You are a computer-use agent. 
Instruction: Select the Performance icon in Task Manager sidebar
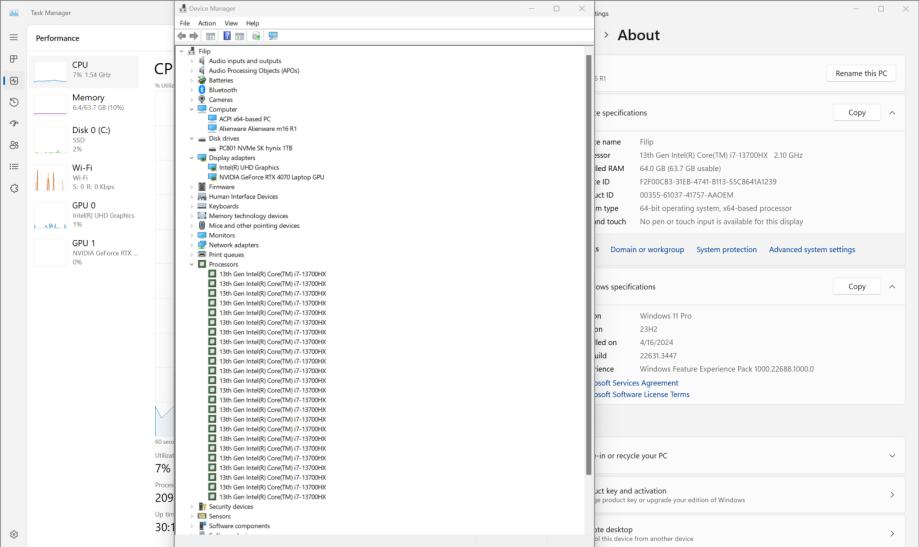pyautogui.click(x=13, y=80)
